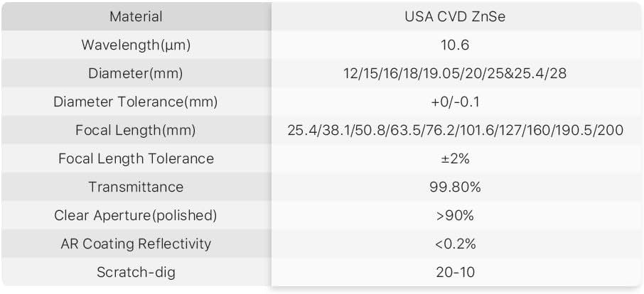Select the >90% clear aperture value
The height and width of the screenshot is (294, 644).
456,215
